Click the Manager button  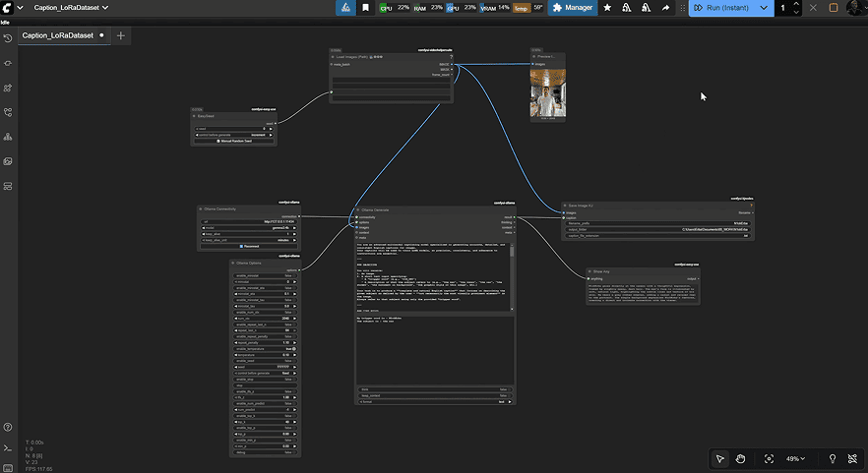point(573,8)
